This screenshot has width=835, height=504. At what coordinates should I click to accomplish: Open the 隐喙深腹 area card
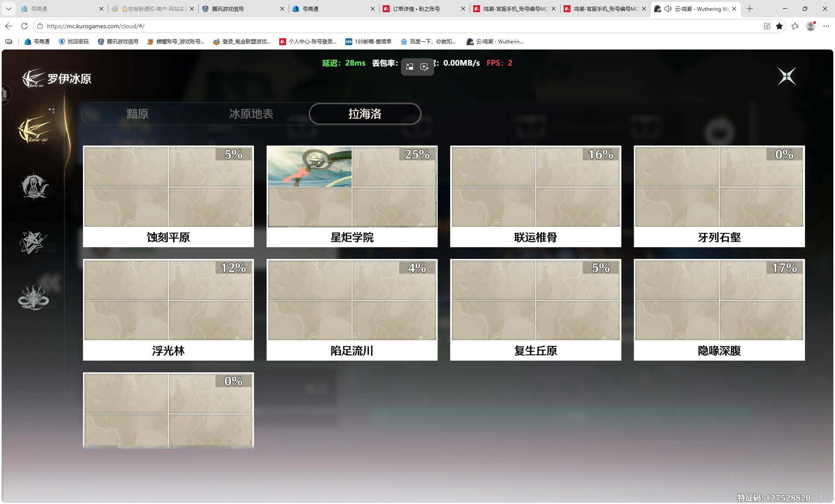719,310
